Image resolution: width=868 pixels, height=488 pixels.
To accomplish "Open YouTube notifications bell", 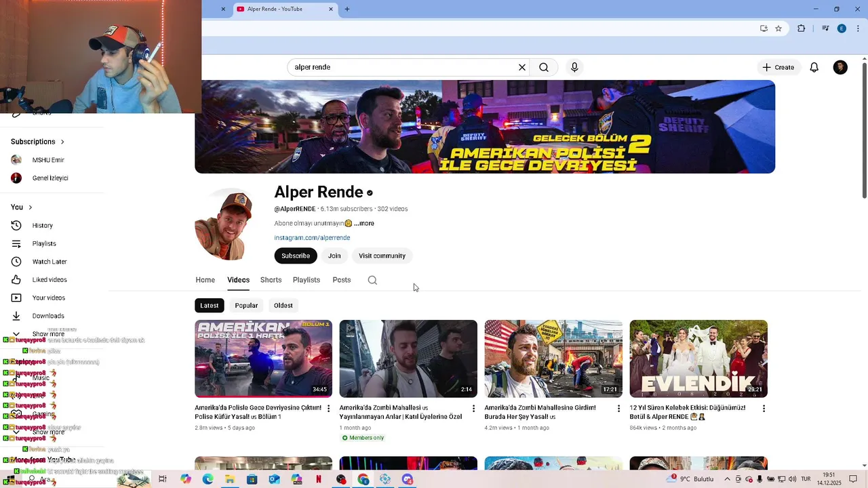I will 814,67.
